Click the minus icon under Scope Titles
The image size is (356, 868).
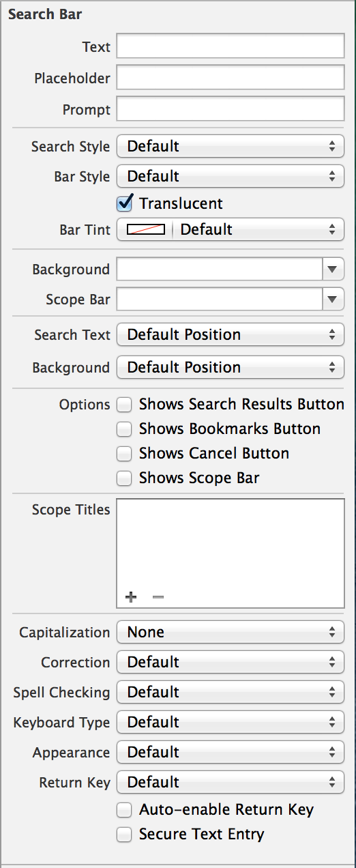[158, 597]
